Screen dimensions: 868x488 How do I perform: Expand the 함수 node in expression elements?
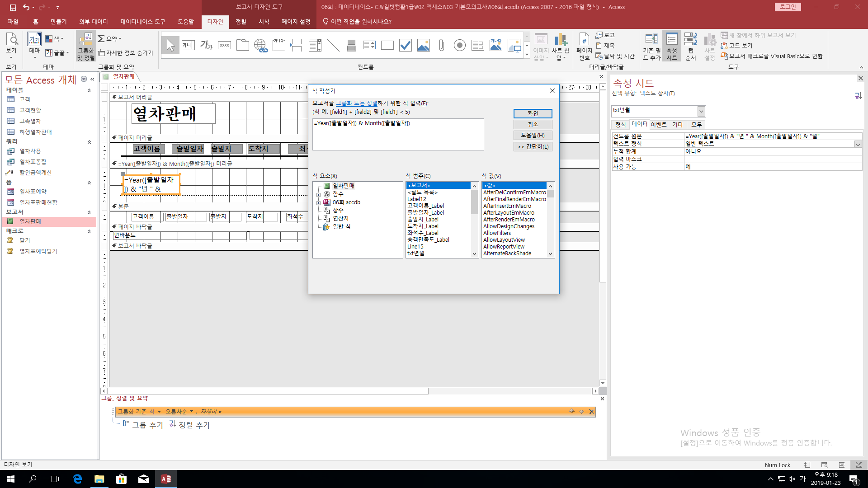point(318,194)
